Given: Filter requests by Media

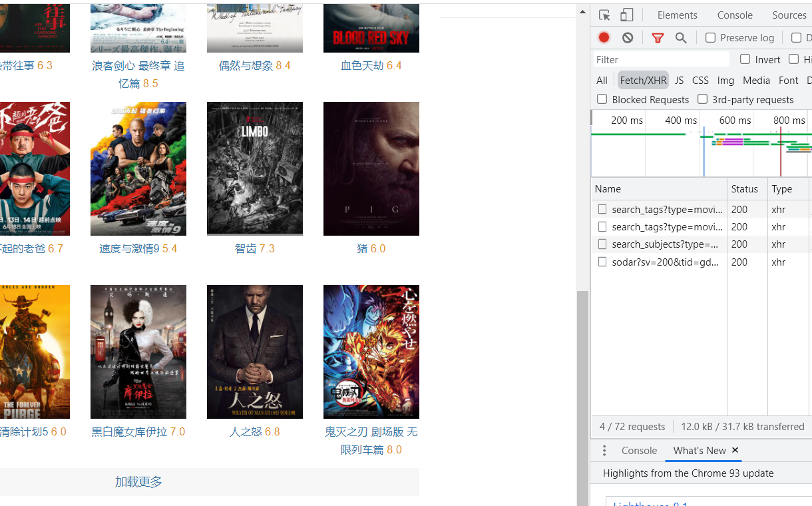Looking at the screenshot, I should tap(756, 81).
